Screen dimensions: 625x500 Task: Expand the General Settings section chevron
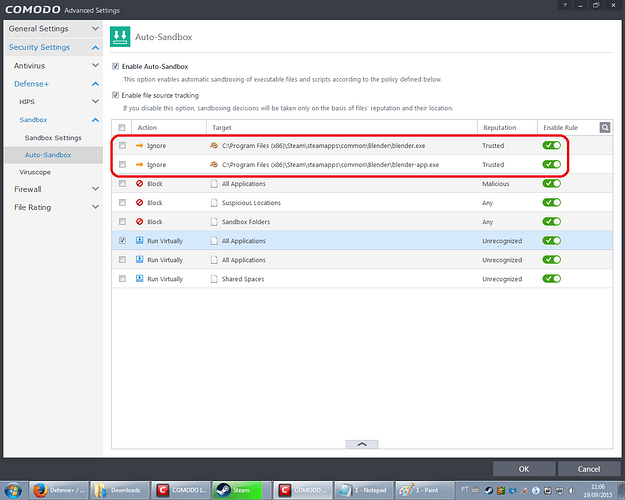pos(95,29)
